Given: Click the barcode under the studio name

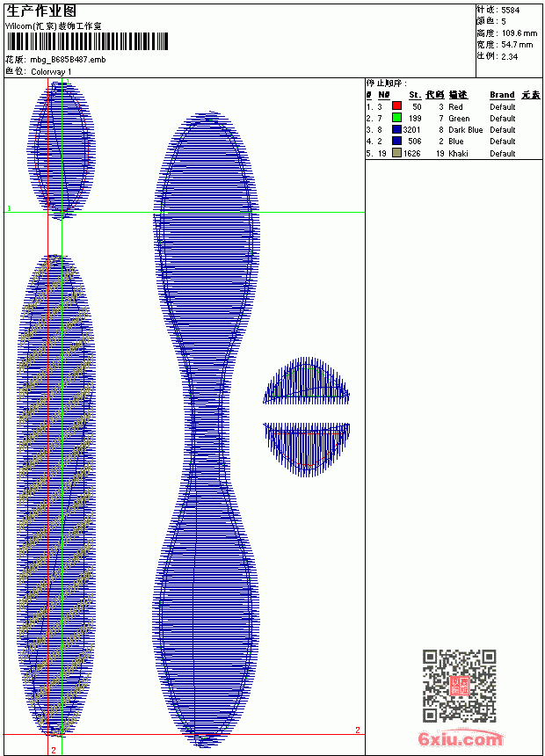Looking at the screenshot, I should click(87, 41).
